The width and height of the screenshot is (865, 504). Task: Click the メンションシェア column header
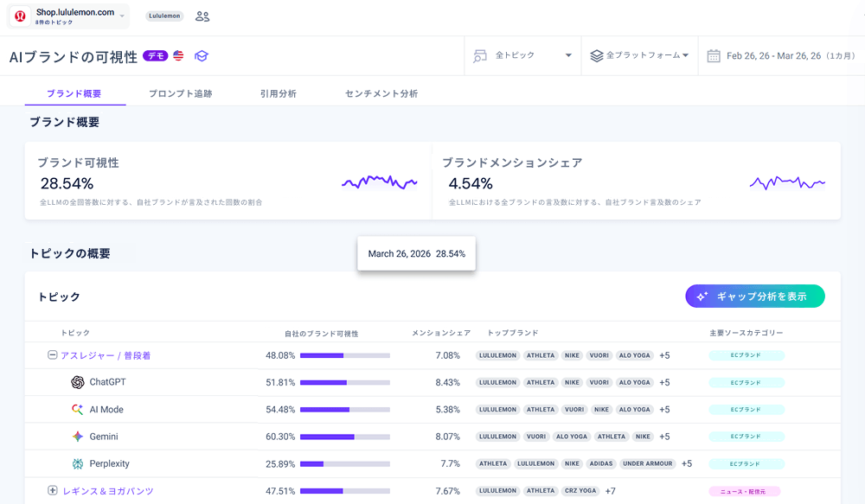point(441,333)
